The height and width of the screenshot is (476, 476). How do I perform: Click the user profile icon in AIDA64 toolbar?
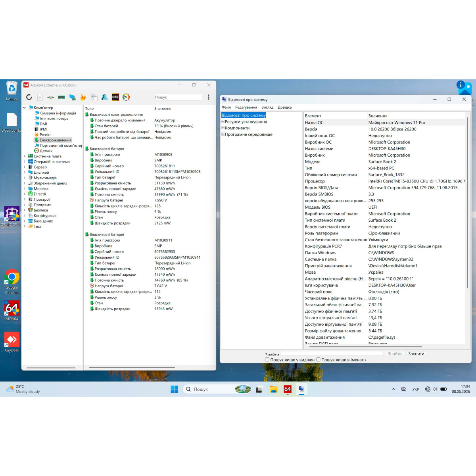click(x=105, y=97)
